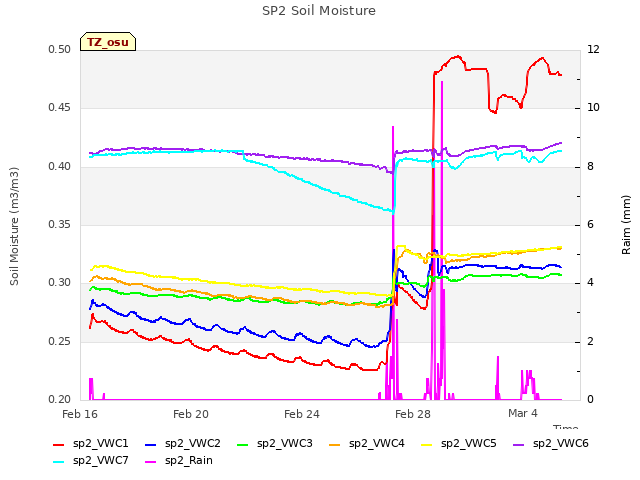Click the sp2_VWC4 legend label
The width and height of the screenshot is (640, 480).
click(x=376, y=444)
